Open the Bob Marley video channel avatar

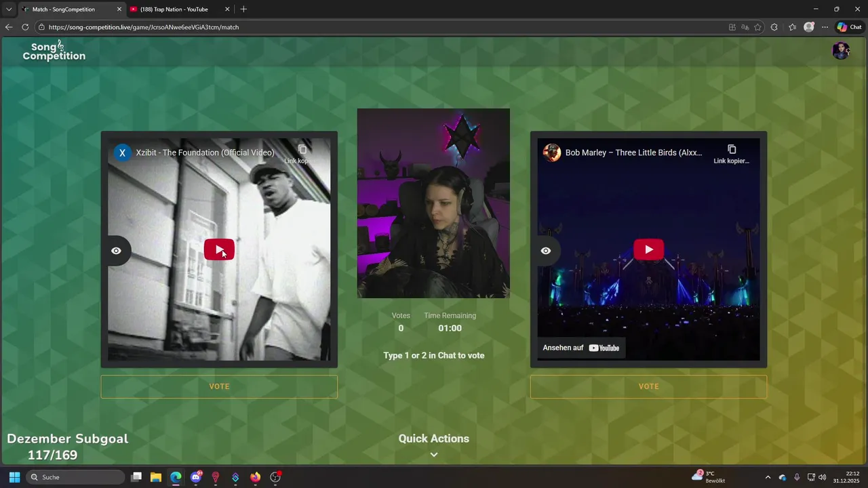coord(552,152)
